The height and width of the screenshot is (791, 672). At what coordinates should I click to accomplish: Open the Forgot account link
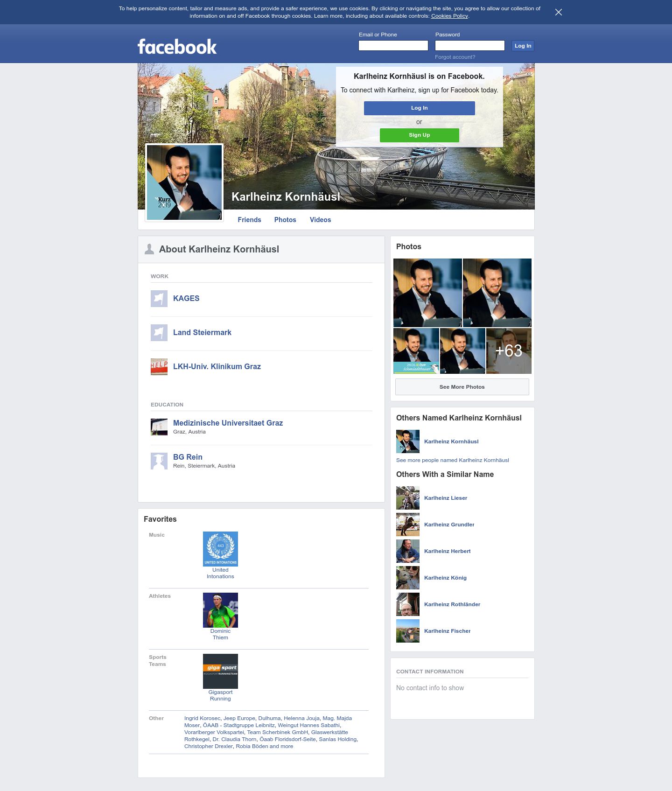455,57
